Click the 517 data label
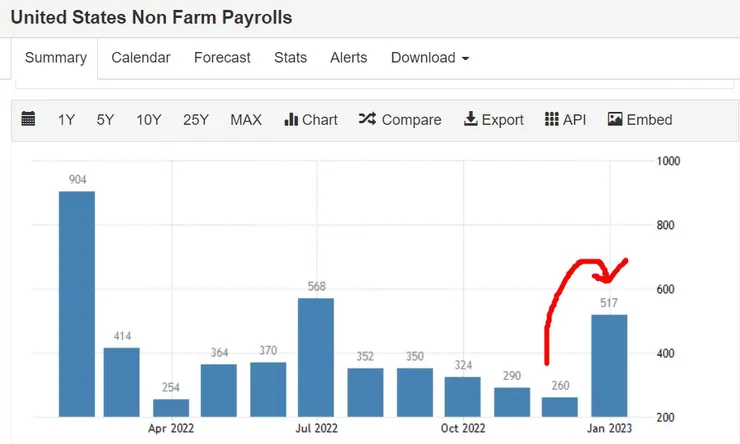 (609, 303)
